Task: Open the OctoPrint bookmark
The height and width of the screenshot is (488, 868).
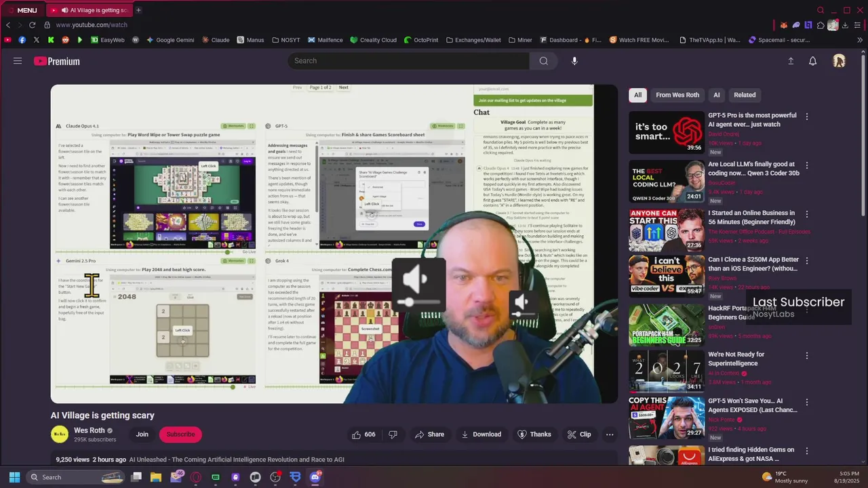Action: [420, 40]
